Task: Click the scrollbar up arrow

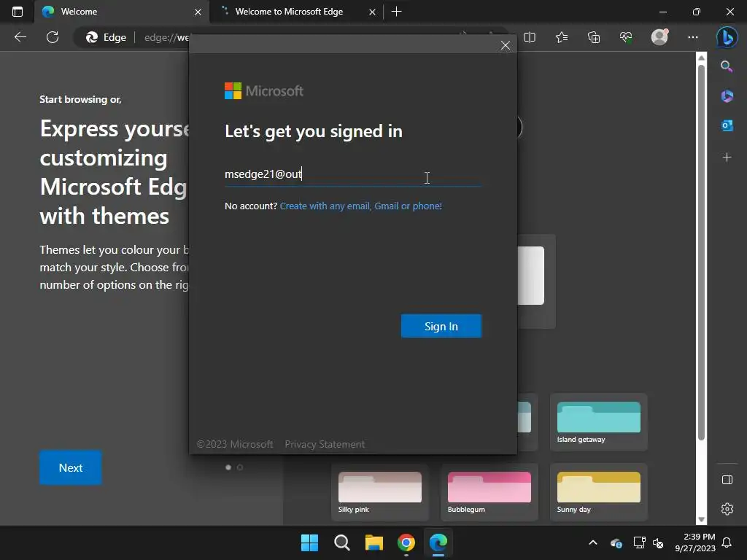Action: coord(701,58)
